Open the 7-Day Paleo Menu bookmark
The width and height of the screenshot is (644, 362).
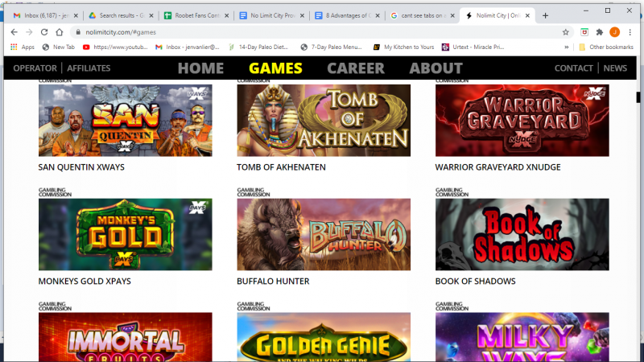pos(332,47)
